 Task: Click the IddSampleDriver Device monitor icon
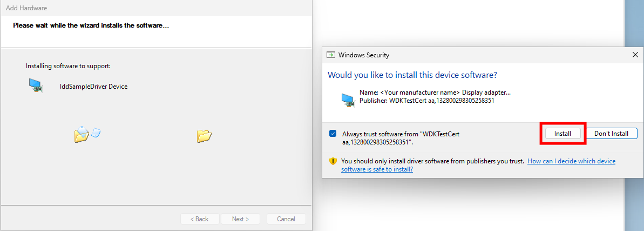tap(36, 85)
